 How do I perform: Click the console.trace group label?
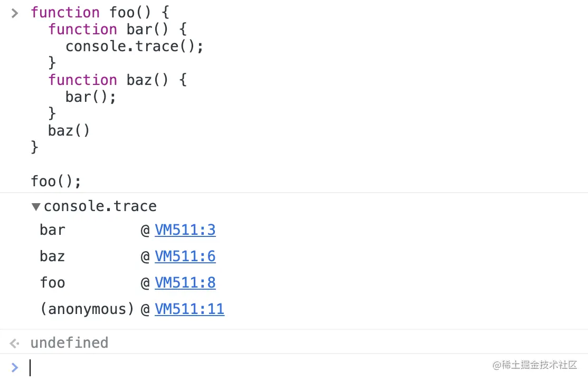point(100,206)
